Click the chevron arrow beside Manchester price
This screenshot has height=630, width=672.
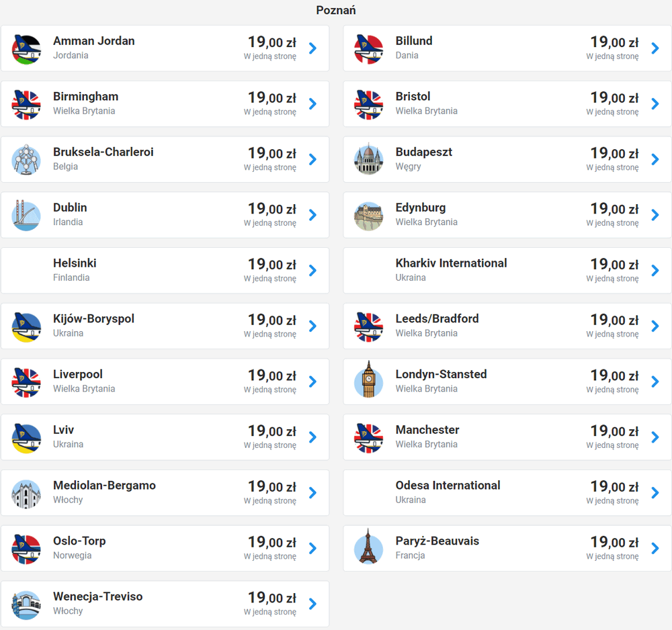coord(655,437)
